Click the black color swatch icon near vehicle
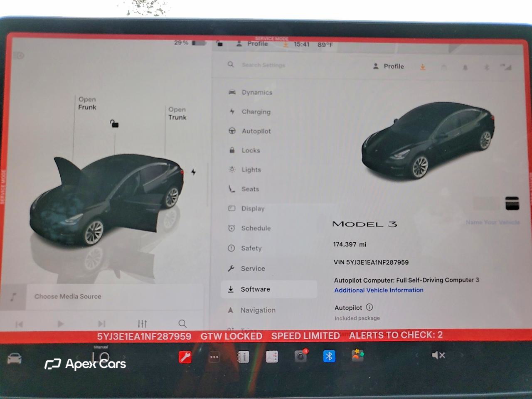Viewport: 532px width, 399px height. coord(512,203)
